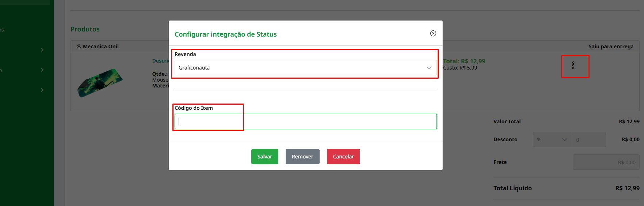Click the Desconto value field
The width and height of the screenshot is (644, 206).
click(x=589, y=139)
